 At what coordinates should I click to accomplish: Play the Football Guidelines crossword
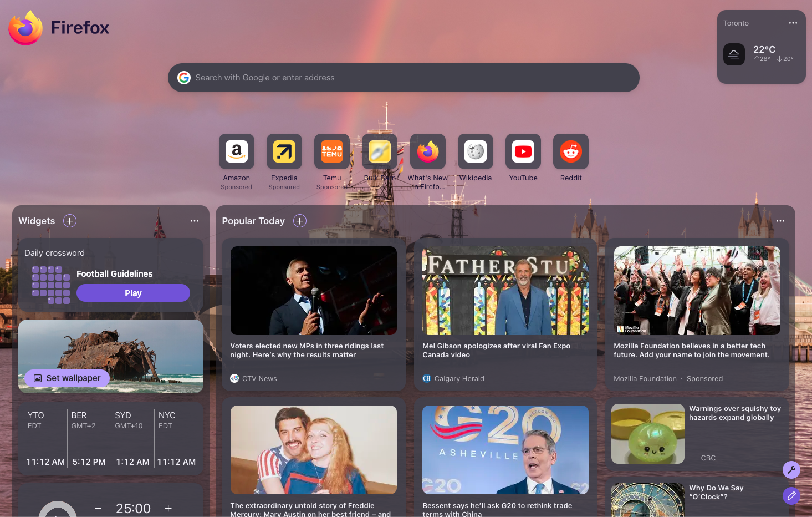click(133, 293)
